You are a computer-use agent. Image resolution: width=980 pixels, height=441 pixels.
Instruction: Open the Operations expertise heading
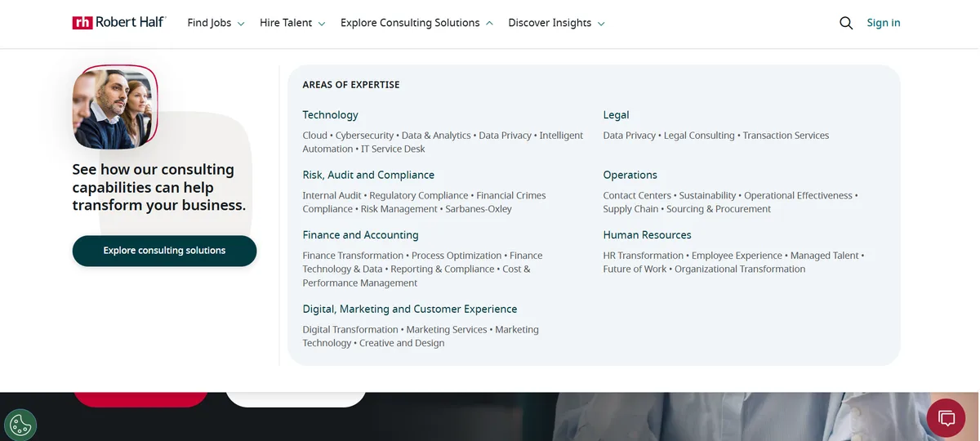(x=630, y=175)
